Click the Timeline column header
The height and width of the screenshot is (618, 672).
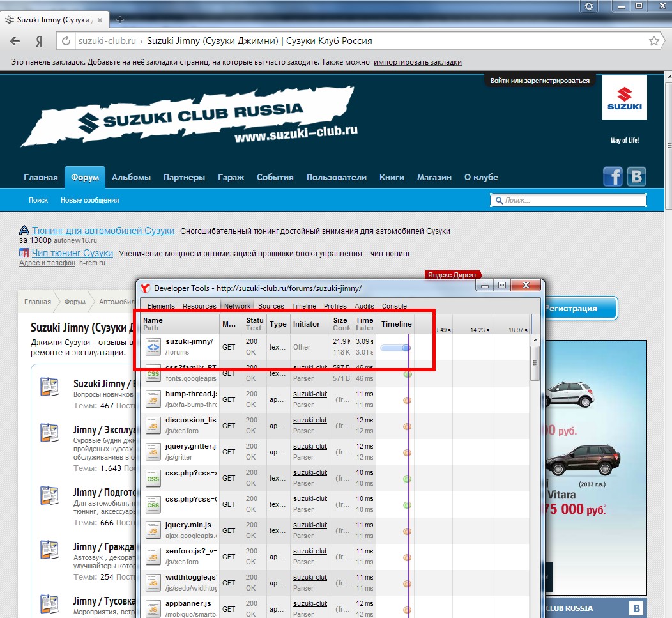point(397,324)
